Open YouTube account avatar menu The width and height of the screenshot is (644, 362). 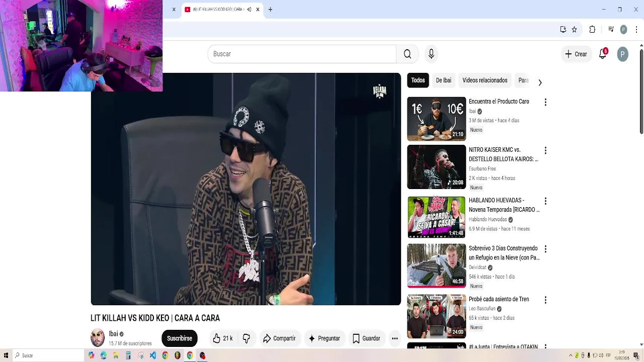point(622,54)
